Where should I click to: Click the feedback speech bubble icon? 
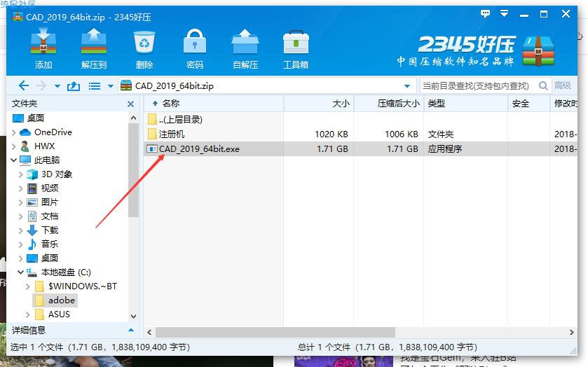(485, 14)
